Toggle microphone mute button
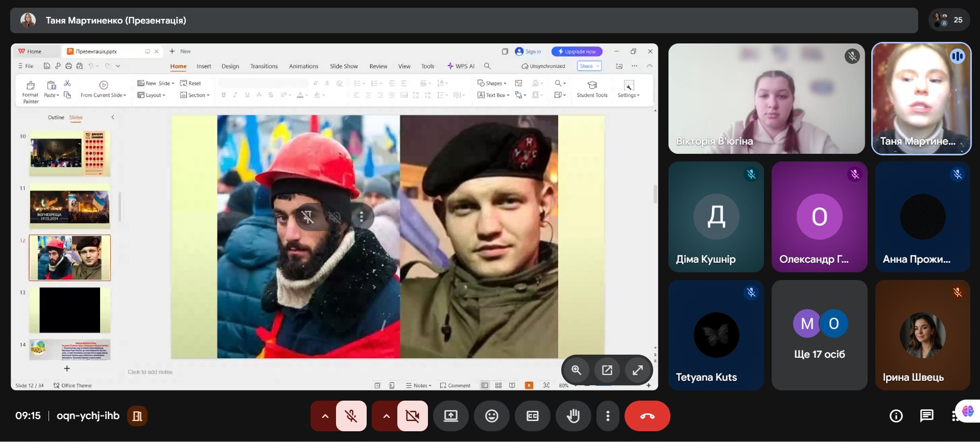This screenshot has height=442, width=980. (351, 416)
